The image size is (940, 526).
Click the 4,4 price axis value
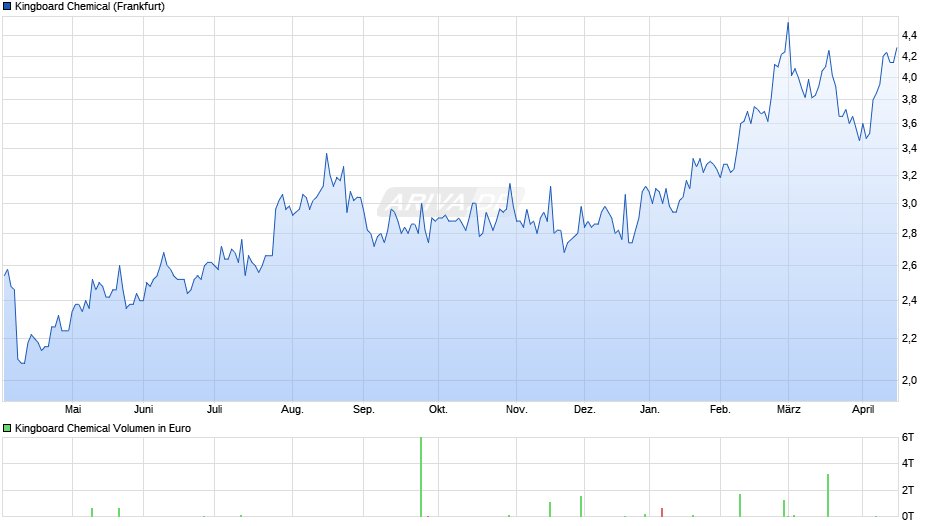click(x=909, y=36)
